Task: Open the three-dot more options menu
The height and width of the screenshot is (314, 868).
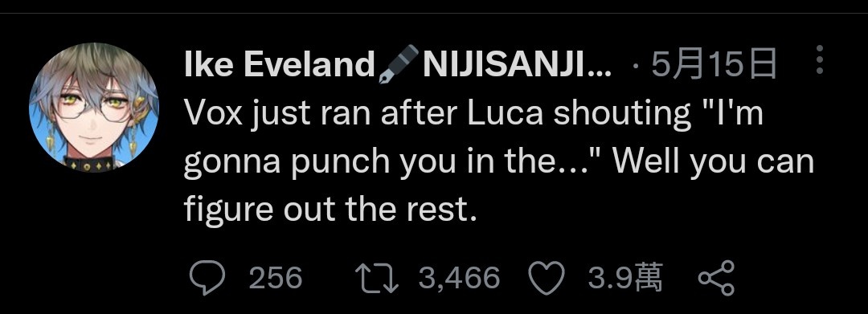Action: tap(820, 59)
